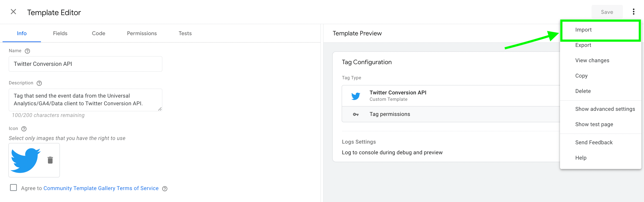644x202 pixels.
Task: Click the 'Custom Template' subtitle
Action: coord(388,99)
